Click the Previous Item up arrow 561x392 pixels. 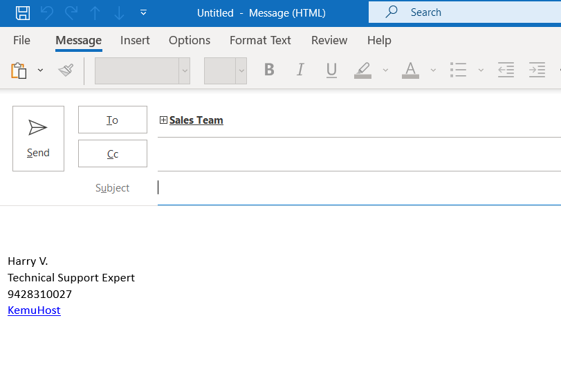95,13
